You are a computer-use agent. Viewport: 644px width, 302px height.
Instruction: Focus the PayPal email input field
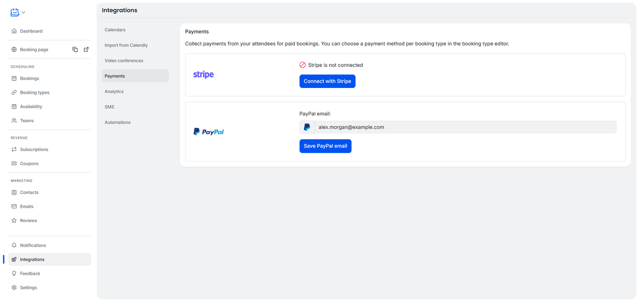coord(465,127)
